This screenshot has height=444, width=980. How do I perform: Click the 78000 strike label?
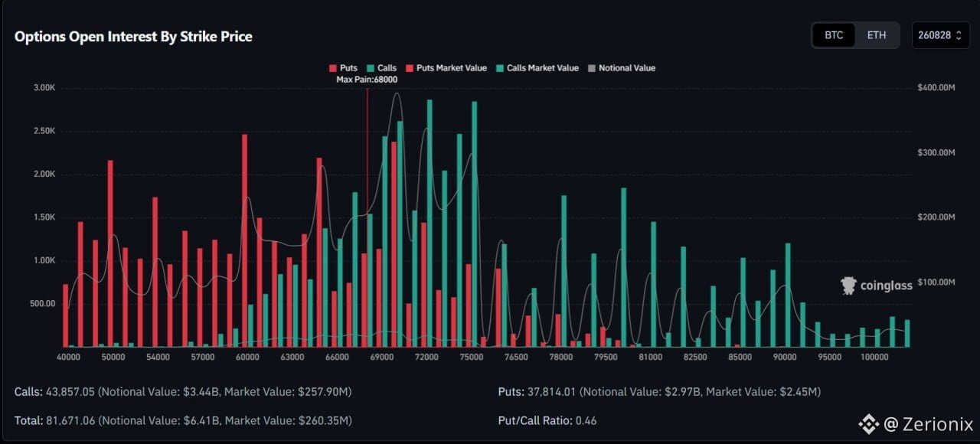[560, 357]
